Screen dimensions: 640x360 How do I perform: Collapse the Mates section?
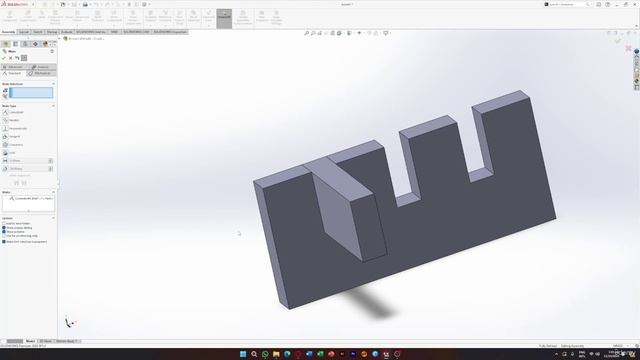(x=53, y=192)
